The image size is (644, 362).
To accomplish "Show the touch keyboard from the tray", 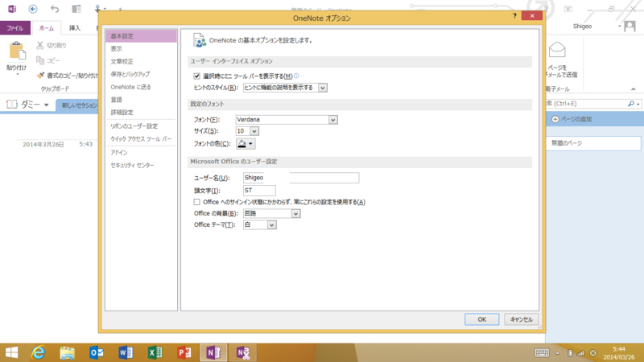I will 542,353.
